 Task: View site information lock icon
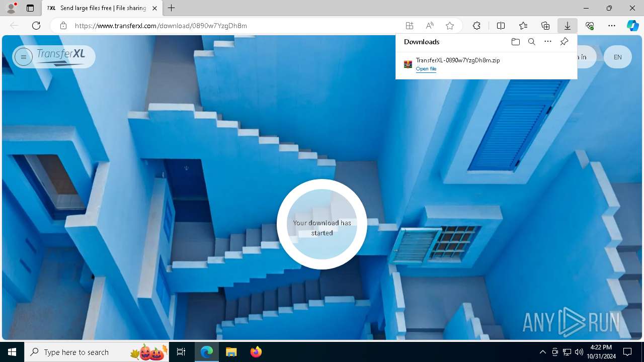click(63, 26)
